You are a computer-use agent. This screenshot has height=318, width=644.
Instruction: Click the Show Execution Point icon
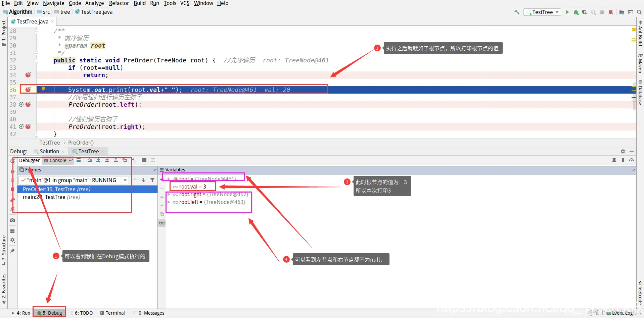point(79,160)
